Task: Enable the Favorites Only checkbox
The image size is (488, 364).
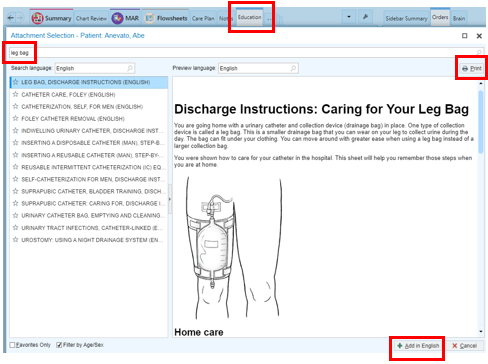Action: click(12, 345)
